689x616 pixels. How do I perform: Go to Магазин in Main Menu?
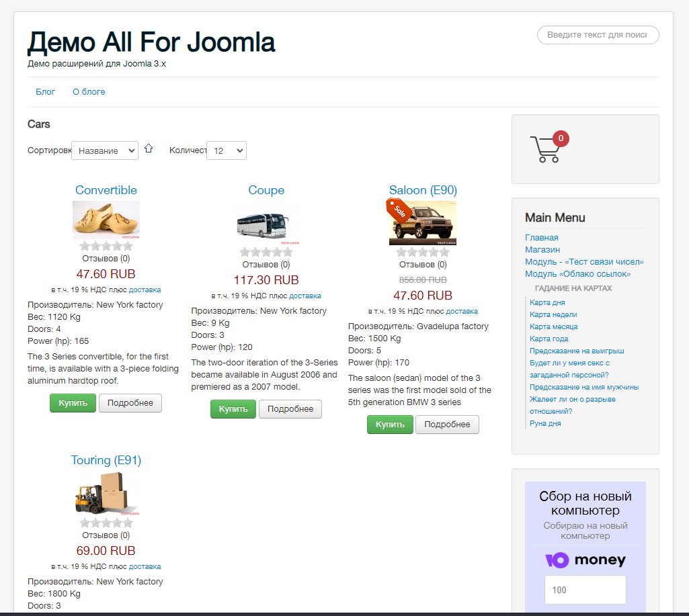(542, 249)
